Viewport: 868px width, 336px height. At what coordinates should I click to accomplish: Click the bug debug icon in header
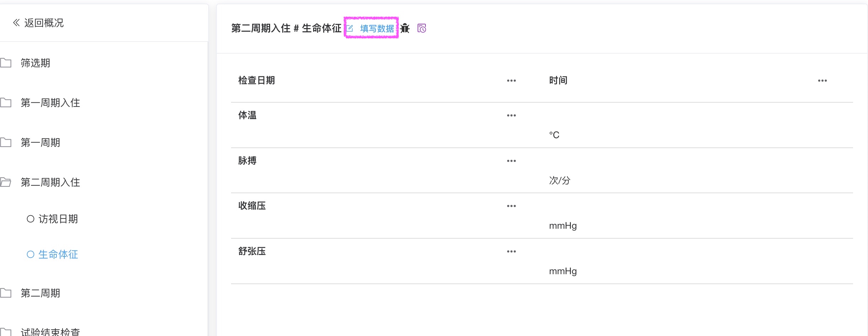pyautogui.click(x=405, y=28)
